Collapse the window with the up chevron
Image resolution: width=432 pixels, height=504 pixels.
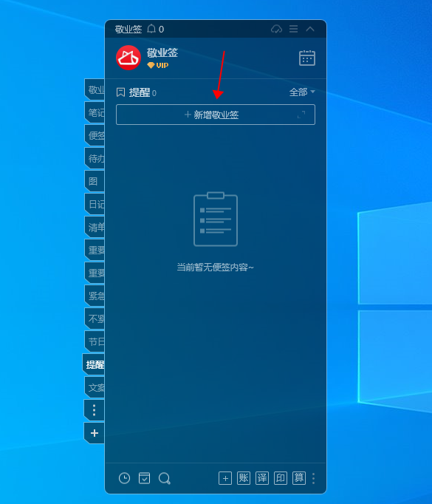(x=310, y=29)
